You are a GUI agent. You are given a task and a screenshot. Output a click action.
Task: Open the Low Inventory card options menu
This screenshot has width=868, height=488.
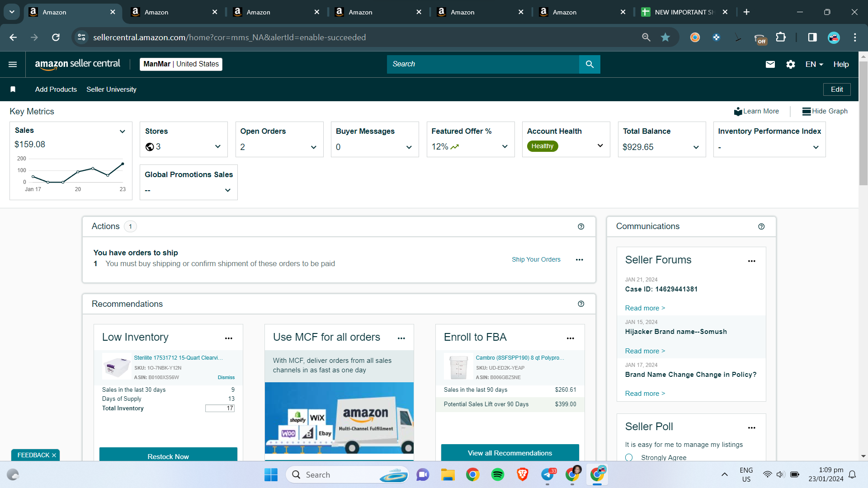click(229, 338)
